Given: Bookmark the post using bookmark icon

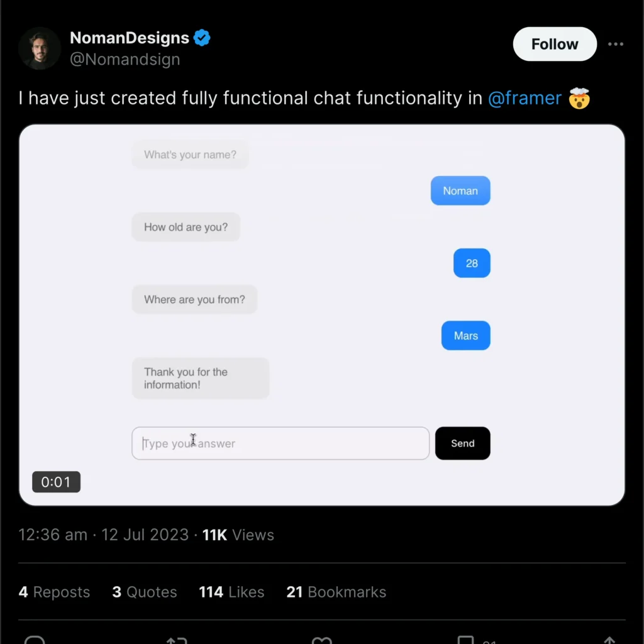Looking at the screenshot, I should 465,640.
